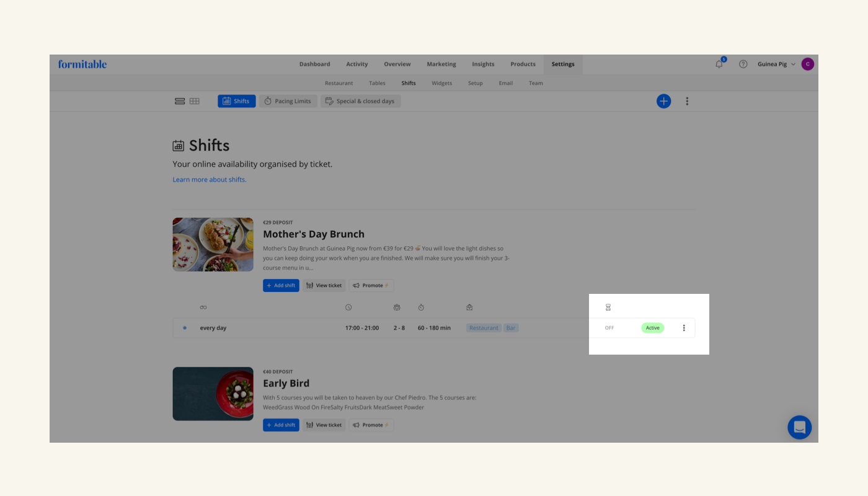868x496 pixels.
Task: Switch to grid view layout
Action: 195,101
